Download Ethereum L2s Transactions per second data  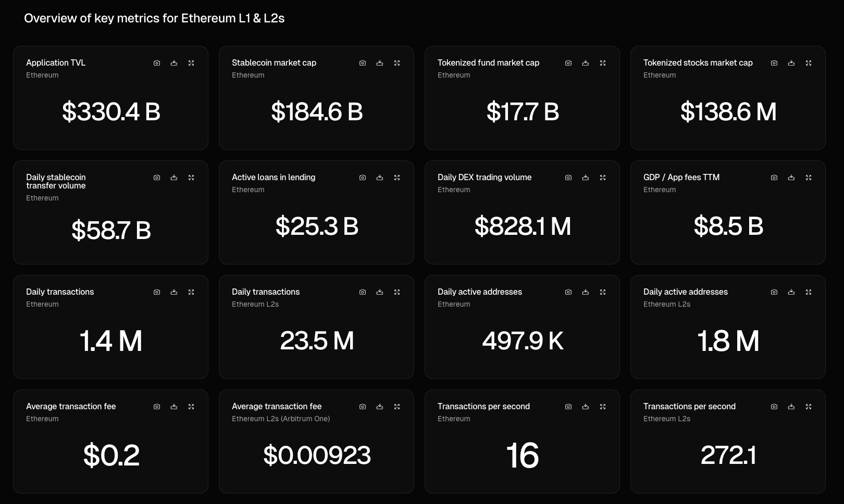click(x=791, y=407)
